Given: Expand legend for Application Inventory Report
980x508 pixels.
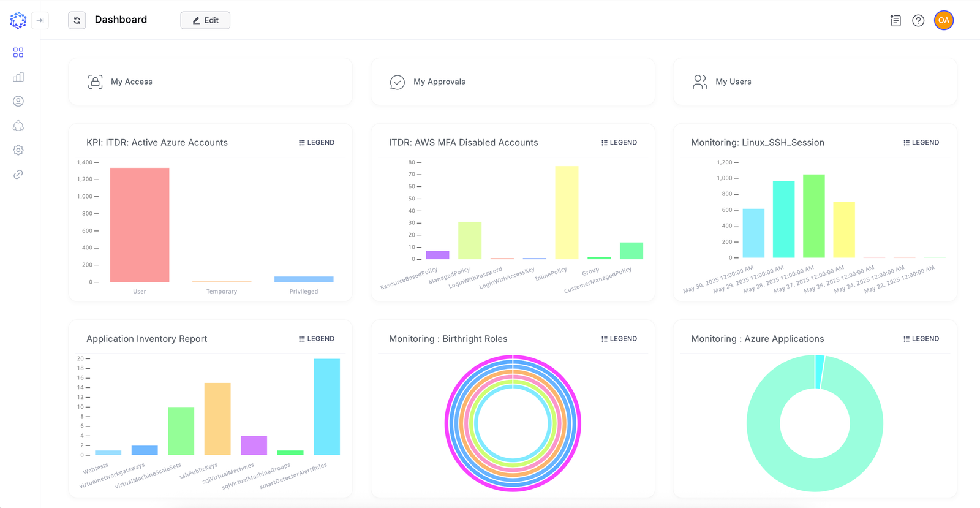Looking at the screenshot, I should [317, 339].
